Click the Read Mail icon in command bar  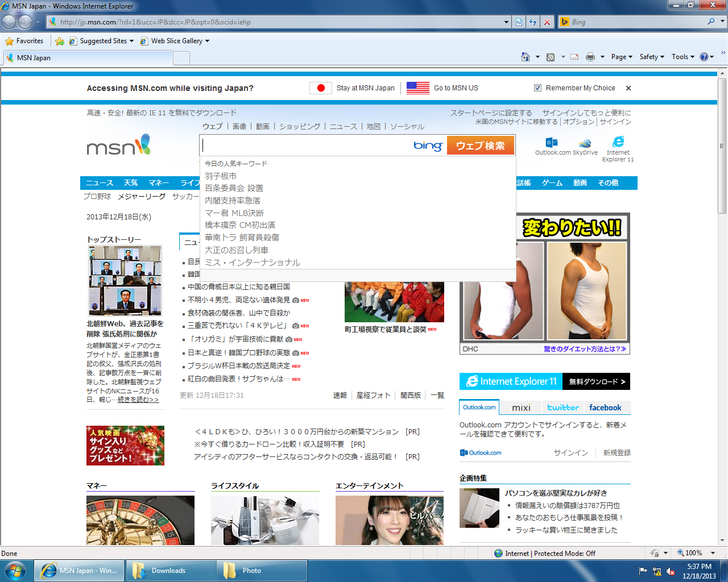574,57
